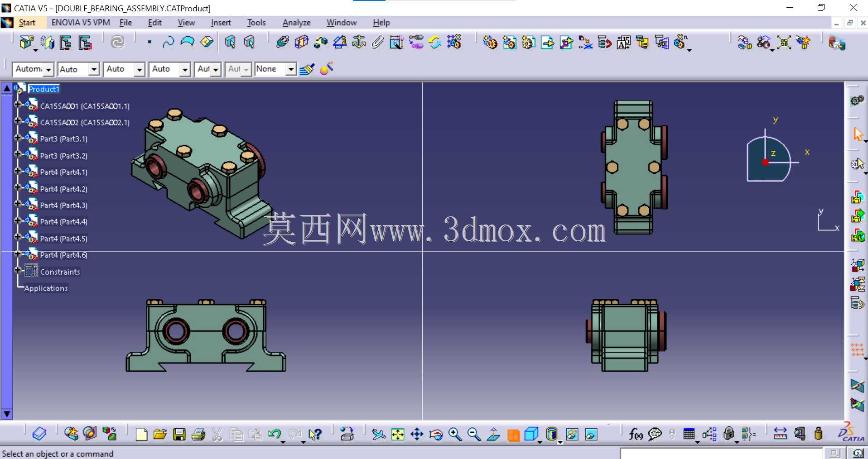Viewport: 868px width, 459px height.
Task: Click the Painter brush icon
Action: (x=307, y=69)
